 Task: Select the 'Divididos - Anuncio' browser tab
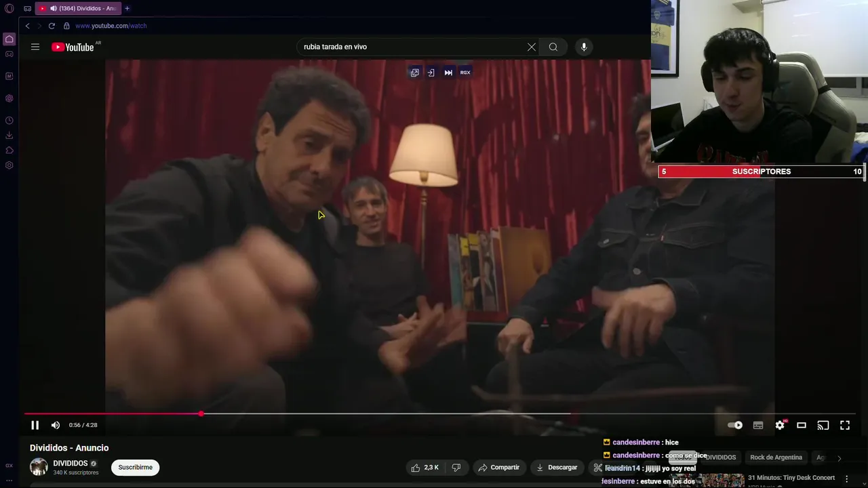77,8
